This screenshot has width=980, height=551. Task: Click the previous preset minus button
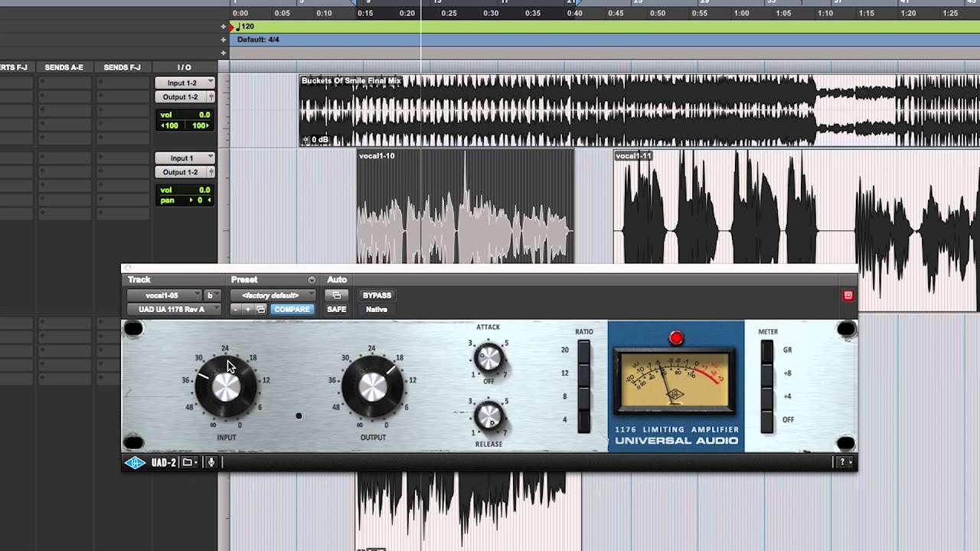(236, 309)
